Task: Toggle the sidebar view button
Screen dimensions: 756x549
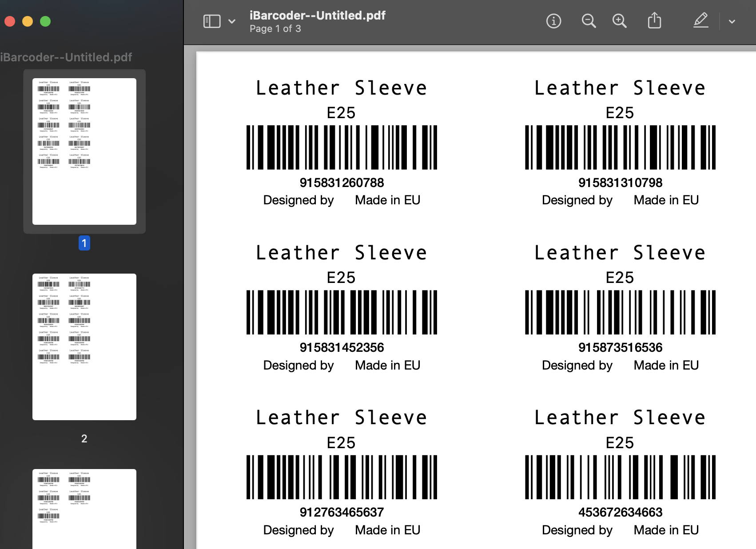Action: pyautogui.click(x=212, y=21)
